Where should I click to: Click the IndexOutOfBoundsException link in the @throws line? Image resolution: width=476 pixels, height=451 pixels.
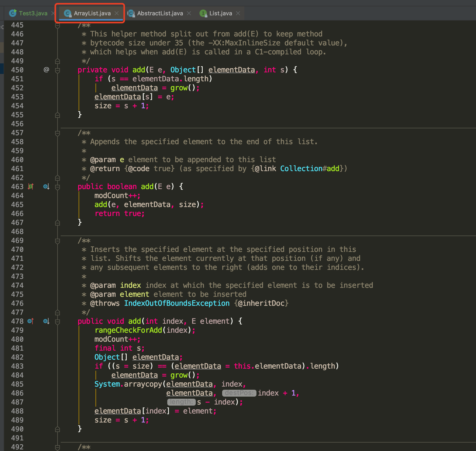click(x=177, y=303)
